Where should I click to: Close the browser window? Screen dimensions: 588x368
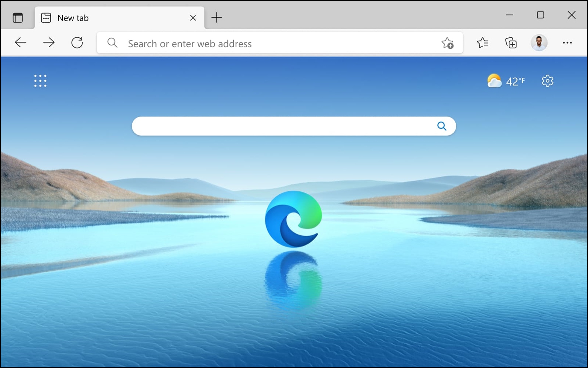coord(572,15)
